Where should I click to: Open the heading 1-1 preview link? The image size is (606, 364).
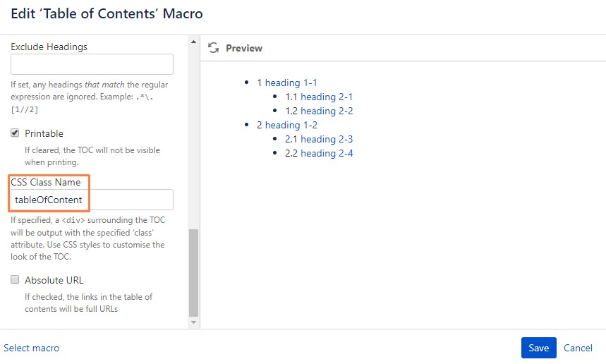291,83
